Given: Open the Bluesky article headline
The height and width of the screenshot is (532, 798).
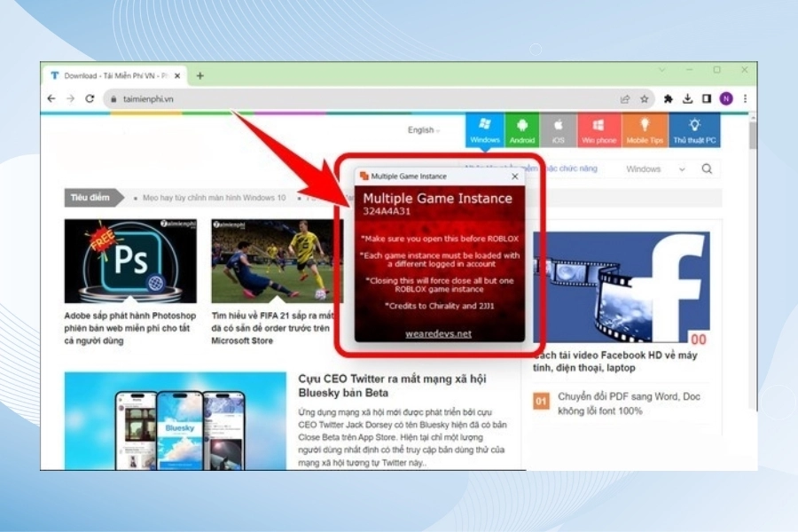Looking at the screenshot, I should (x=393, y=385).
